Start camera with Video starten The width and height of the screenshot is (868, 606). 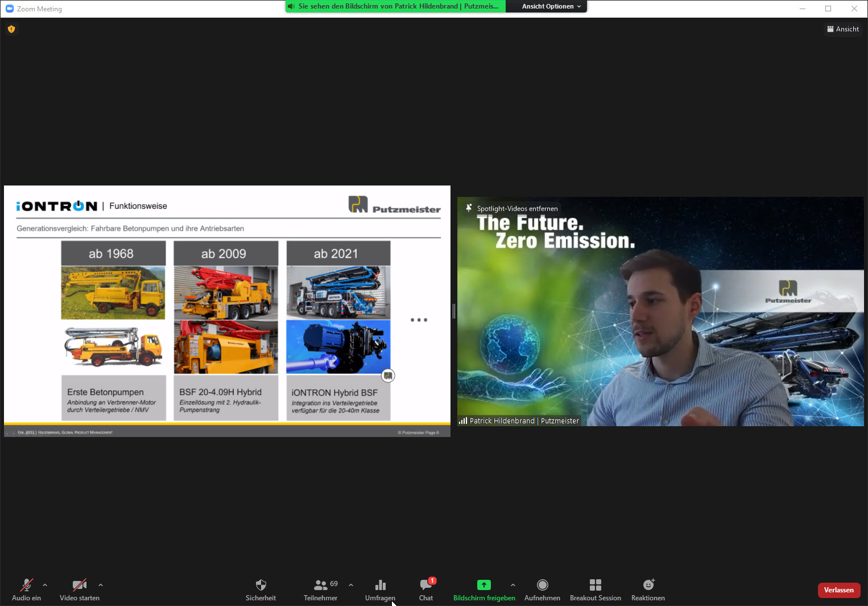click(x=80, y=590)
